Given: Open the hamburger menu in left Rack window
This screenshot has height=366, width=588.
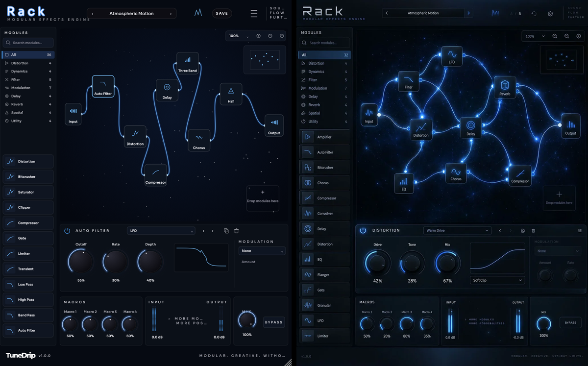Looking at the screenshot, I should [254, 14].
